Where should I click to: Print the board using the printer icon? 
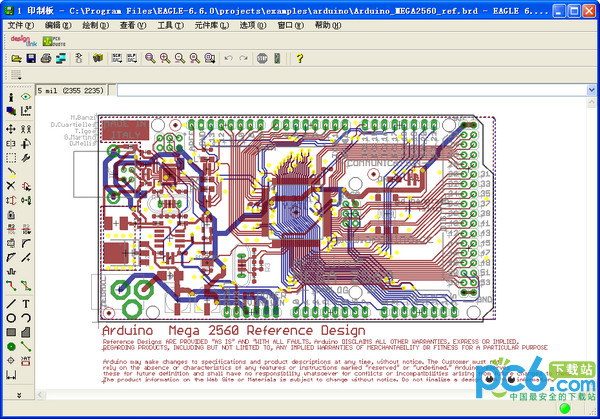[x=46, y=59]
